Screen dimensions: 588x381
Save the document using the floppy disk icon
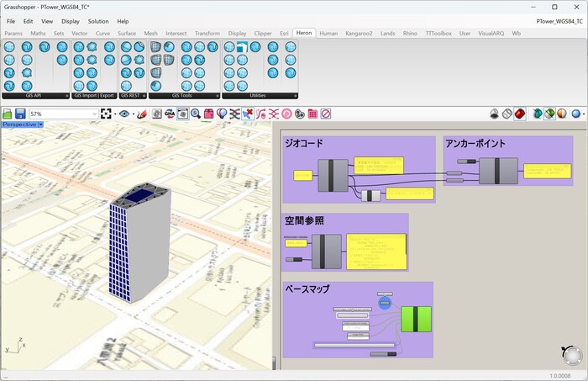point(19,114)
